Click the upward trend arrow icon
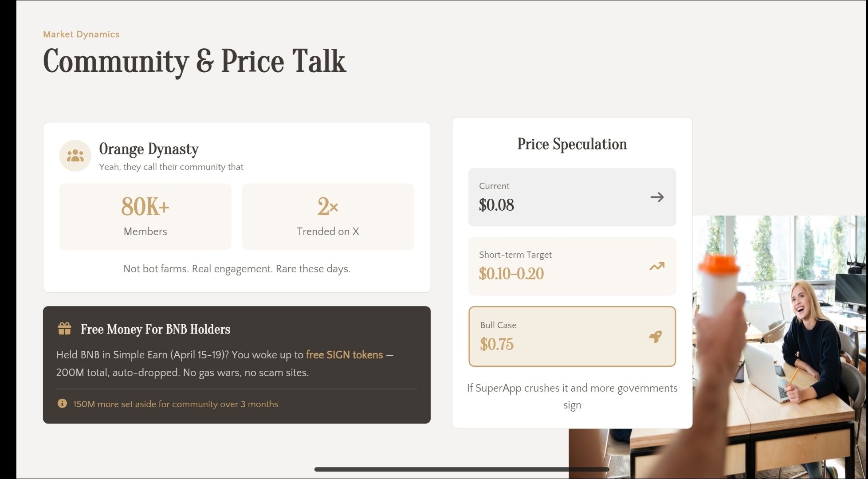The image size is (868, 479). tap(657, 266)
